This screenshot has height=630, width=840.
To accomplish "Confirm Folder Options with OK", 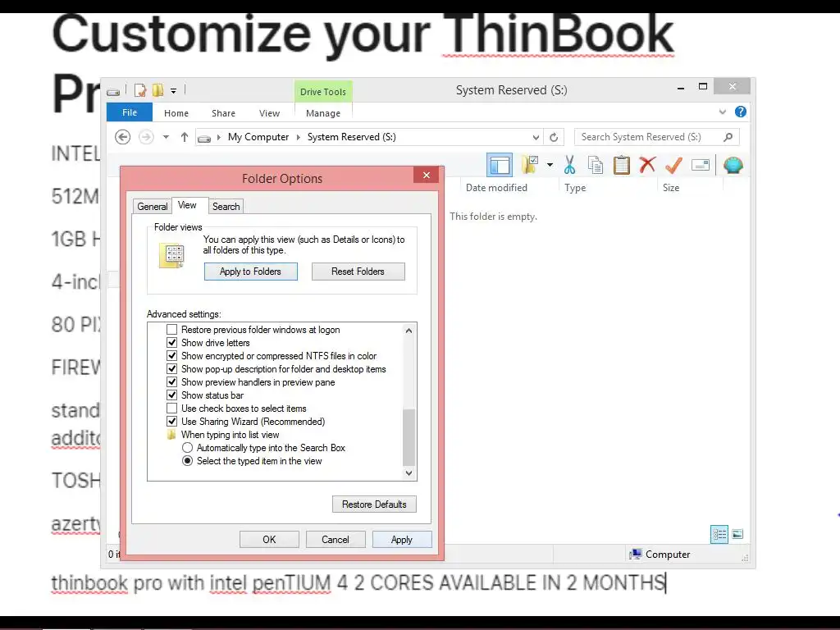I will coord(269,540).
